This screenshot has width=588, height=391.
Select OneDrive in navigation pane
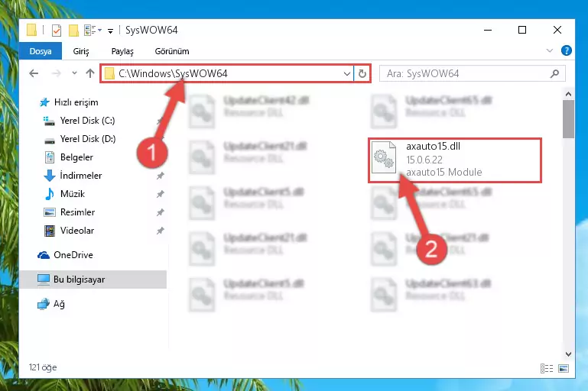73,255
